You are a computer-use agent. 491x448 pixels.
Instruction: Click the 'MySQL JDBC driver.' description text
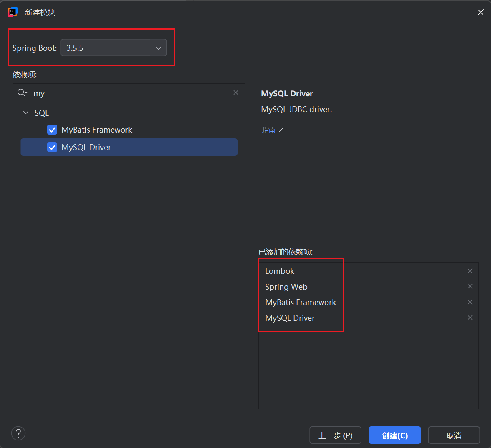[x=296, y=109]
